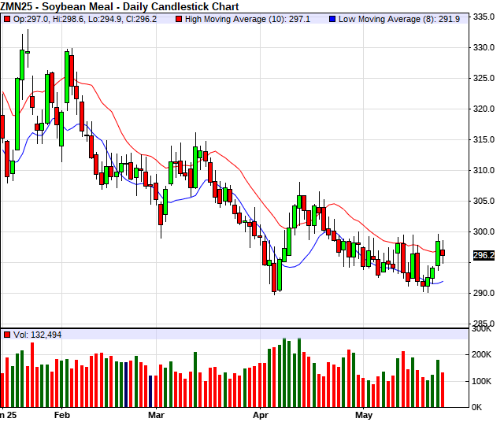This screenshot has width=504, height=422.
Task: Select the Apr label on time axis
Action: point(261,413)
